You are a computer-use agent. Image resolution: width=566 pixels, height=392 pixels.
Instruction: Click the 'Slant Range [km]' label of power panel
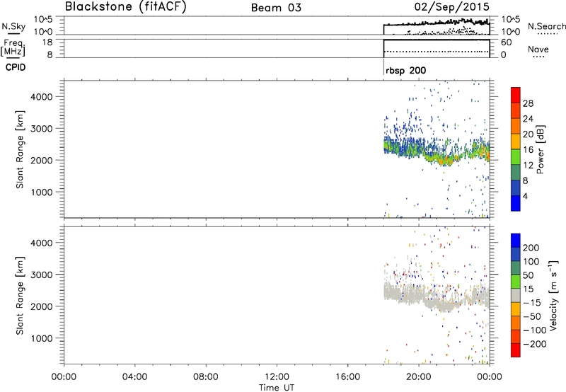click(20, 149)
